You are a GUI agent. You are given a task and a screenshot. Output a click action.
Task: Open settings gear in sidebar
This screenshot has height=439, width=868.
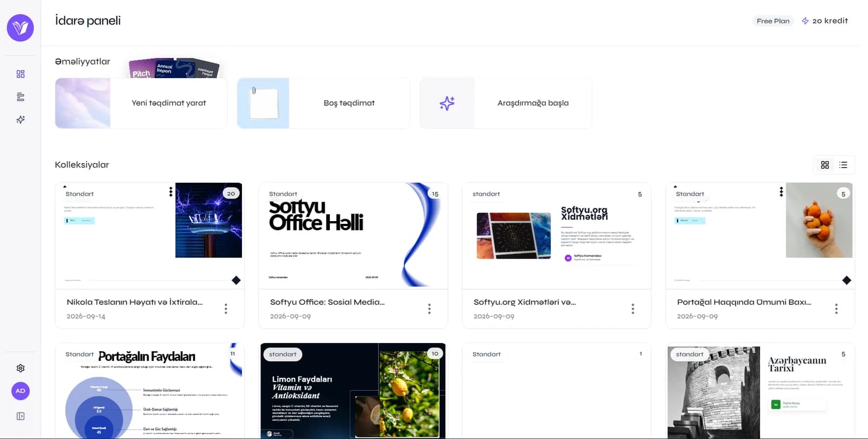click(x=21, y=368)
